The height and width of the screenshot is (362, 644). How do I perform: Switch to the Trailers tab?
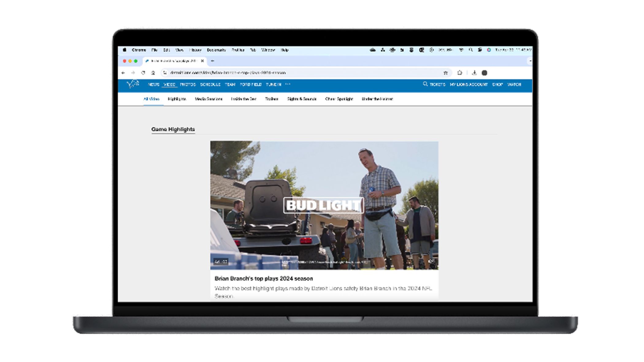pos(272,99)
